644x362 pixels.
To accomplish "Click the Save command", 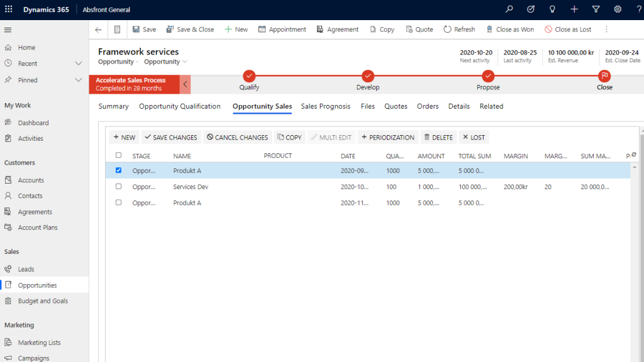I will tap(144, 30).
